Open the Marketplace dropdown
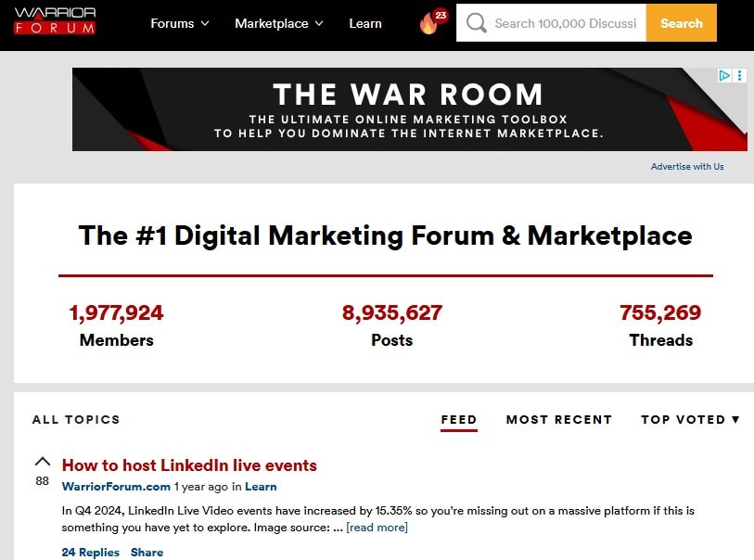Viewport: 754px width, 560px height. pos(279,23)
